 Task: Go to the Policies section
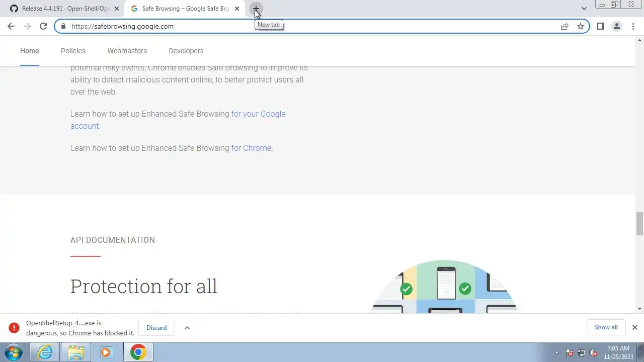click(73, 51)
